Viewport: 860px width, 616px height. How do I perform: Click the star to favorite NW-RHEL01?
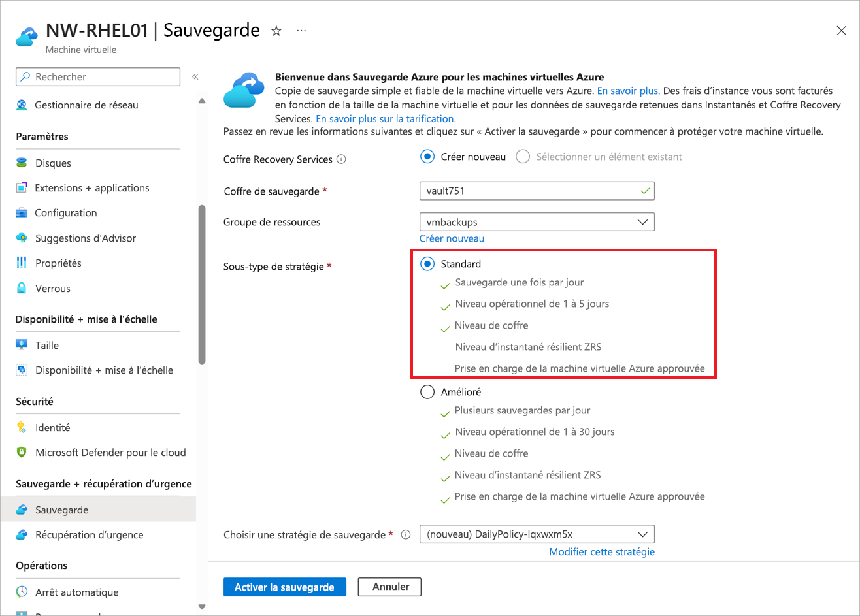(276, 30)
